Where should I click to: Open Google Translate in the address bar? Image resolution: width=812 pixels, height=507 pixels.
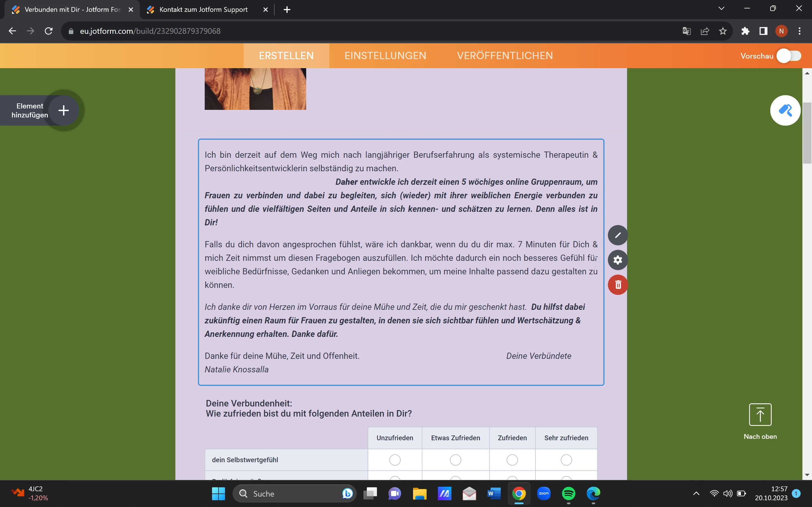(686, 31)
